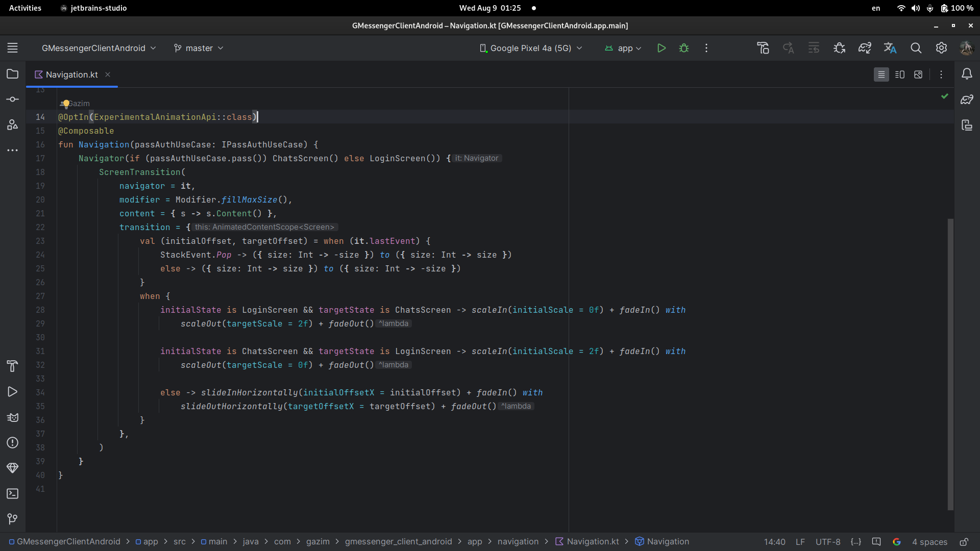Click the Search Everywhere magnifier icon

[916, 48]
